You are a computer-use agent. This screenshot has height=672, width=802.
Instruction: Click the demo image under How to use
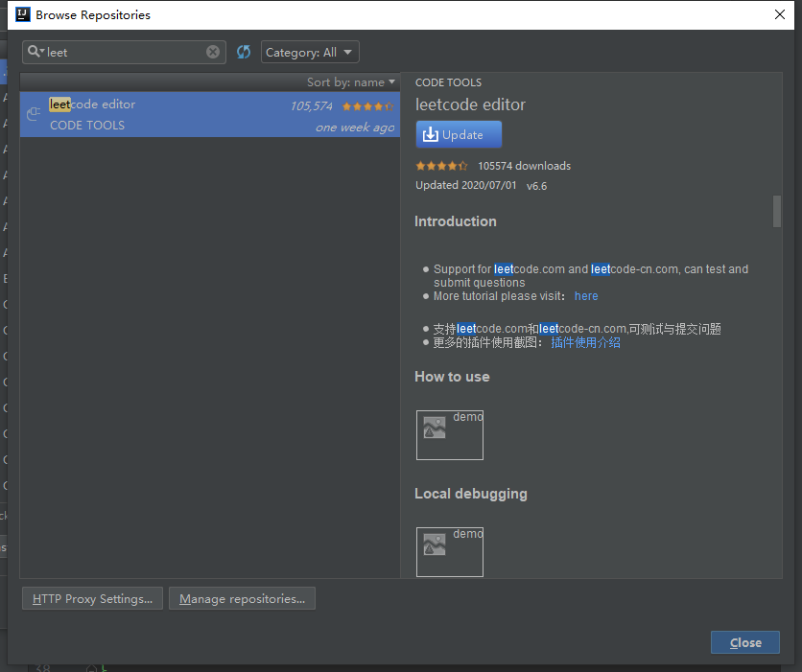[x=450, y=435]
